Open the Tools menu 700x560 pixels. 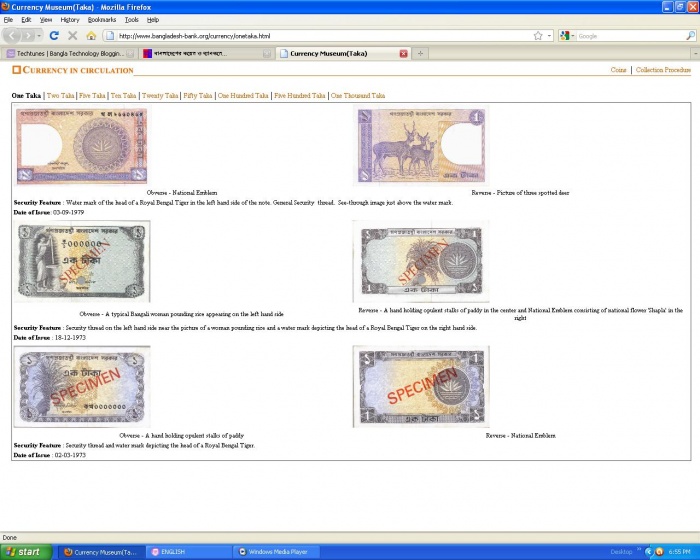(132, 20)
